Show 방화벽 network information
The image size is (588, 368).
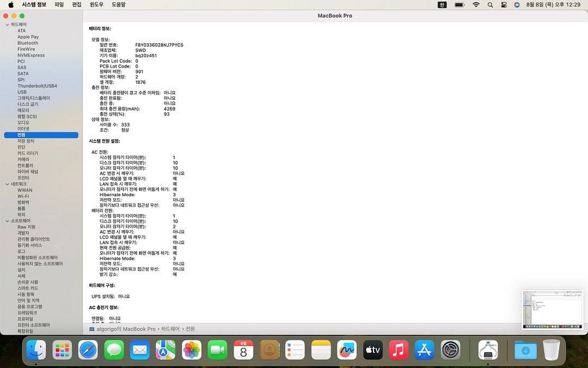(x=23, y=202)
